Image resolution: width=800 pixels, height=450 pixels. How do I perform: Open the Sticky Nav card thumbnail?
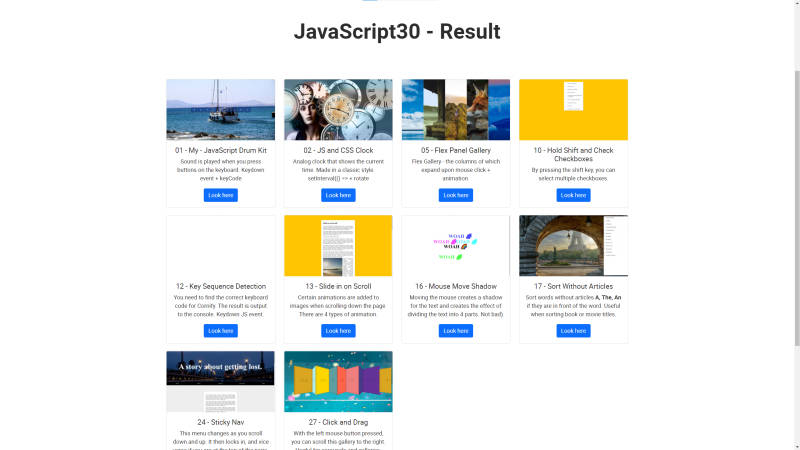220,382
